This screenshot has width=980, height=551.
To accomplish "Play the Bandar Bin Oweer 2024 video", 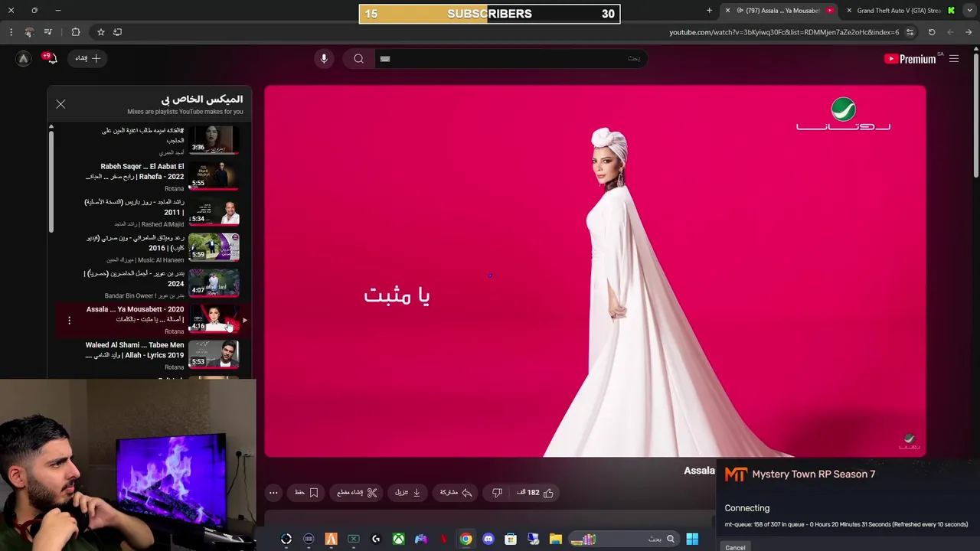I will (x=214, y=285).
